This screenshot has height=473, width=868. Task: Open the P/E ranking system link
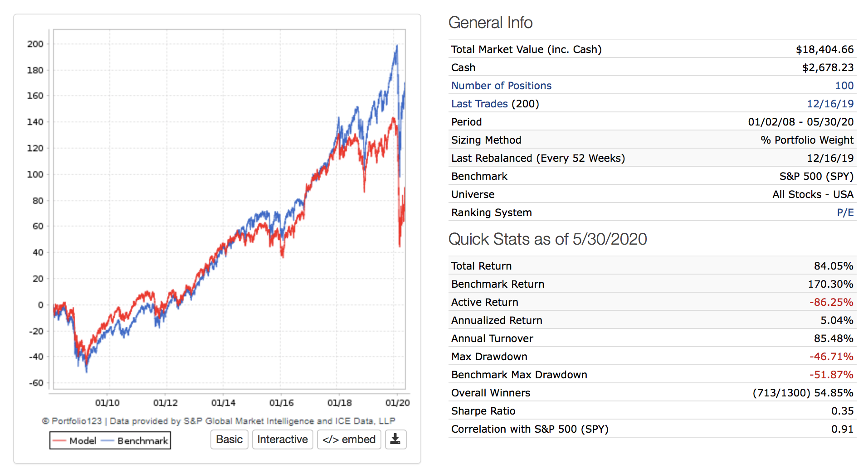[845, 212]
